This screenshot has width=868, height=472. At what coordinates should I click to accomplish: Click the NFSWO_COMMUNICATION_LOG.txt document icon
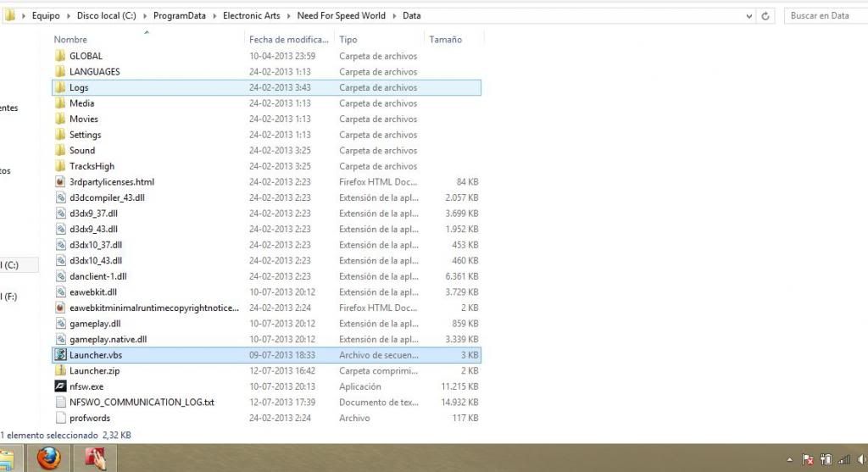[60, 403]
